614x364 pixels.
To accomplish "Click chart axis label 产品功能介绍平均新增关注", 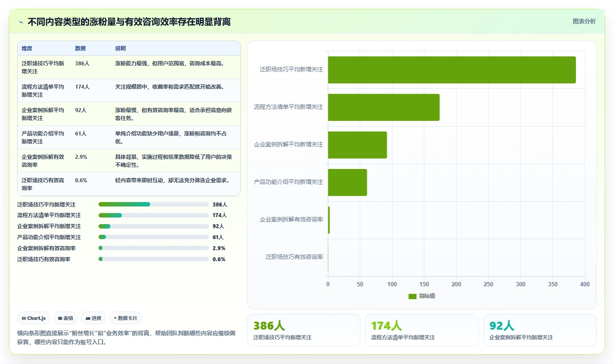I will [x=288, y=182].
